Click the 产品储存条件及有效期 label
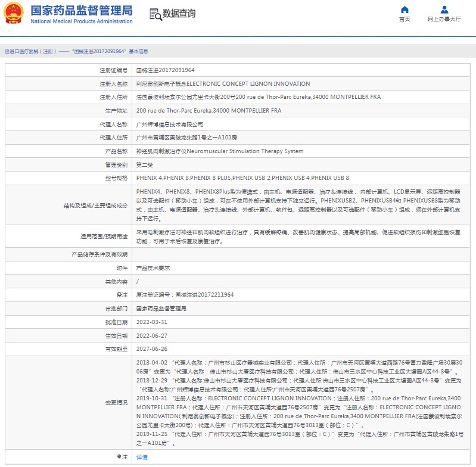The width and height of the screenshot is (476, 467). coord(99,254)
